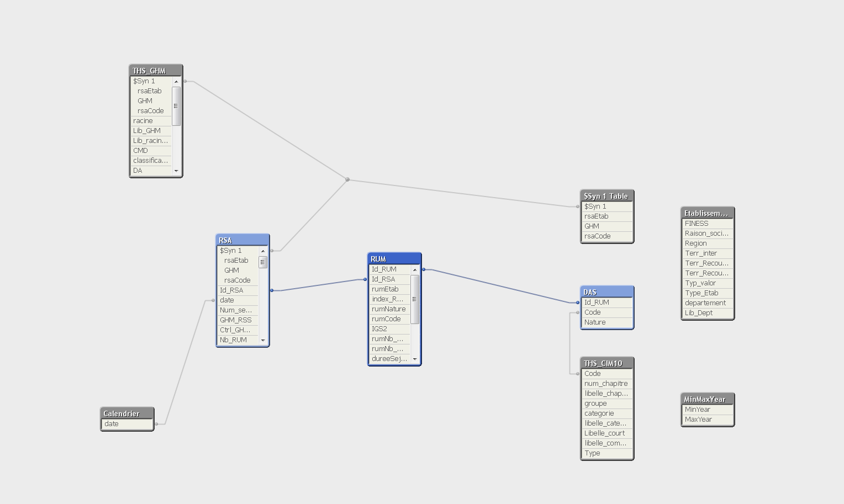Select Type field in THS_CIM10
Viewport: 844px width, 504px height.
pos(607,453)
